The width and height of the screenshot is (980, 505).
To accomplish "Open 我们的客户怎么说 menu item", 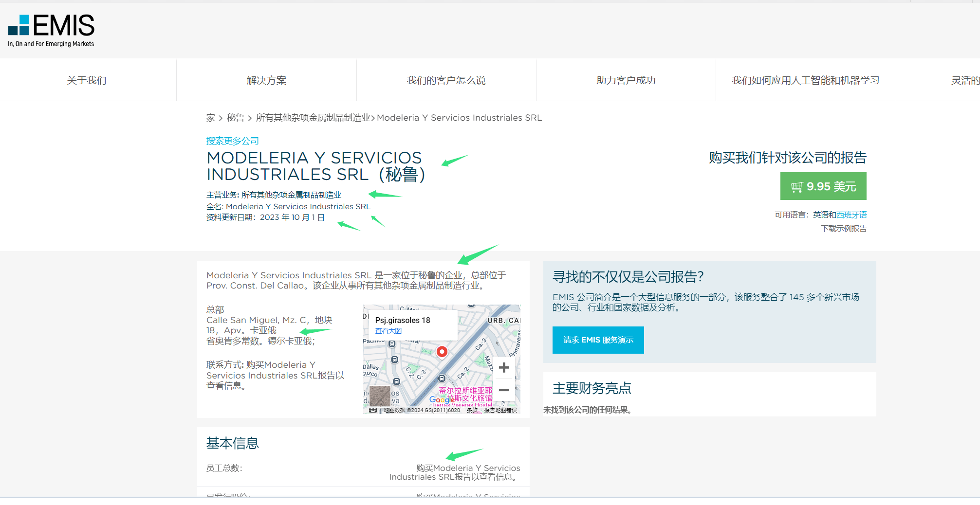I will 446,80.
